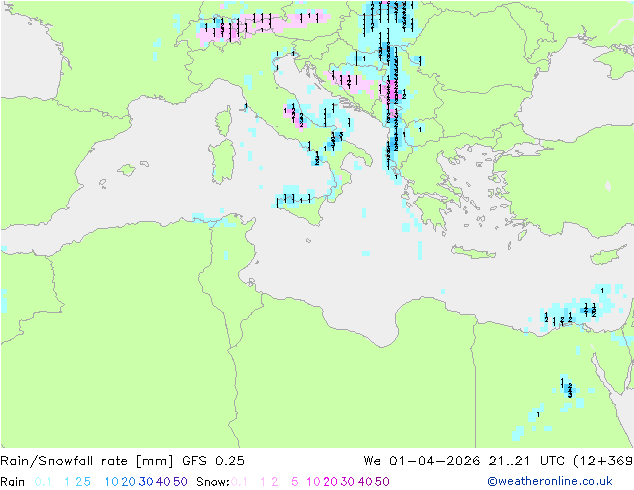Click the weatheronline.co.uk copyright link
Viewport: 634px width, 490px height.
(x=550, y=481)
